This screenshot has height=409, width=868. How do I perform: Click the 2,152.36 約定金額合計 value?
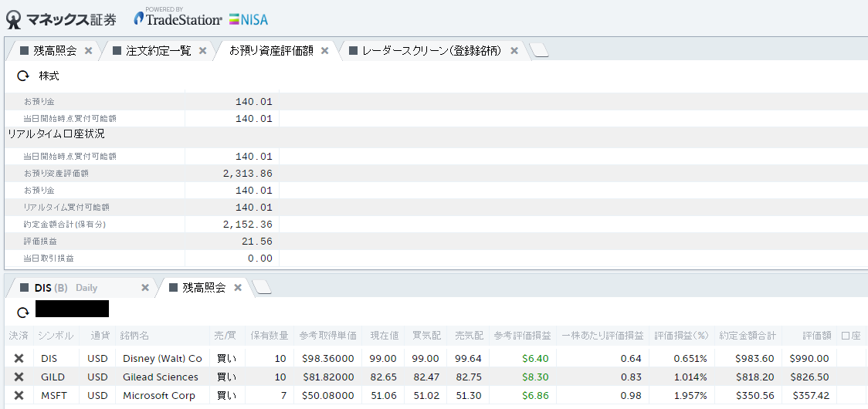(x=247, y=224)
